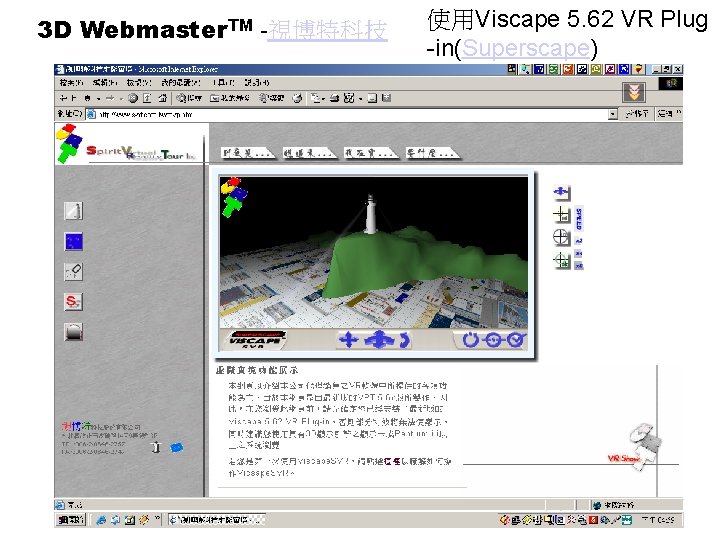Click the circular checkmark icon in viewer bar
The height and width of the screenshot is (540, 720).
point(516,340)
